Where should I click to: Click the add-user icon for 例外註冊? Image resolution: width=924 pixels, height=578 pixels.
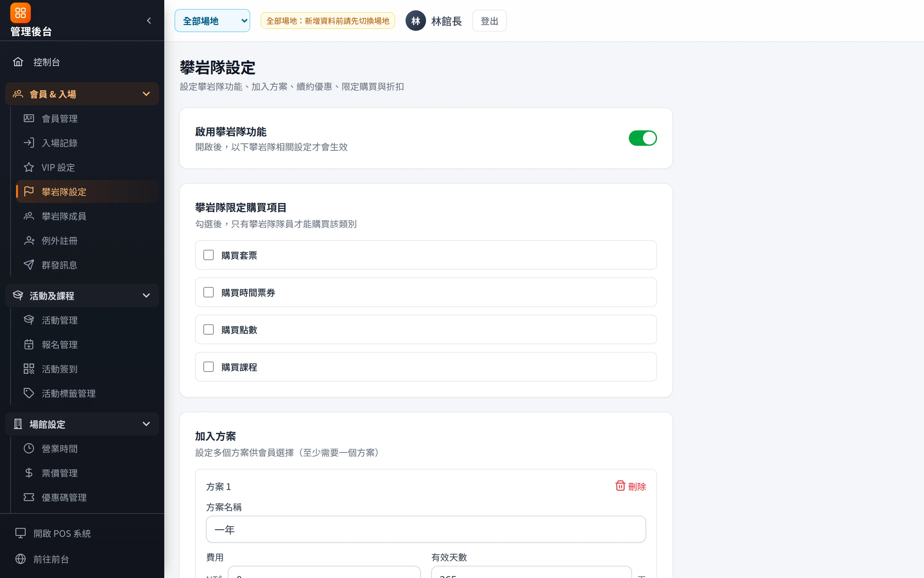(29, 241)
